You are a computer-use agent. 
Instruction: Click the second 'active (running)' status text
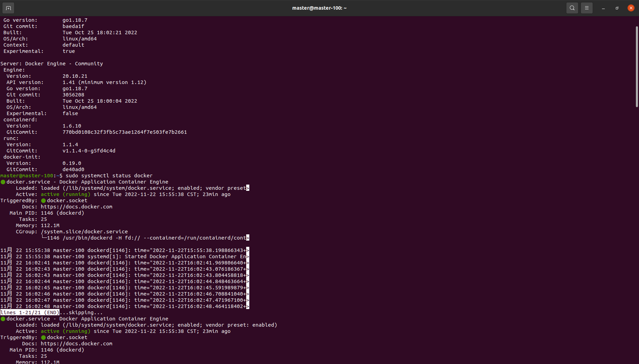click(66, 331)
